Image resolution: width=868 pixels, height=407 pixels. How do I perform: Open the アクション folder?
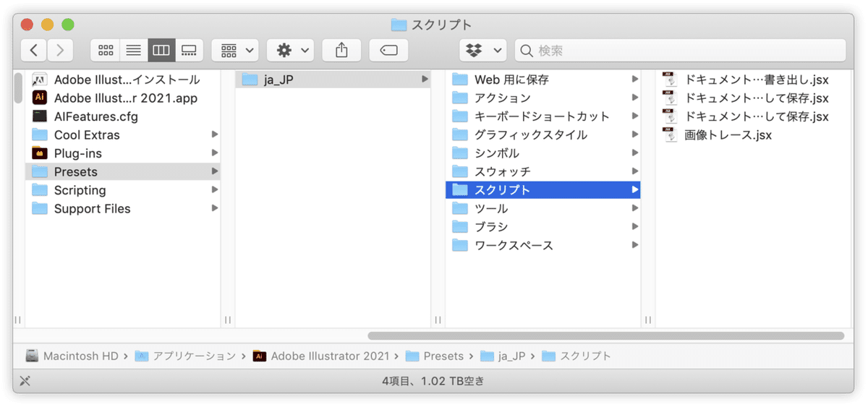tap(543, 98)
